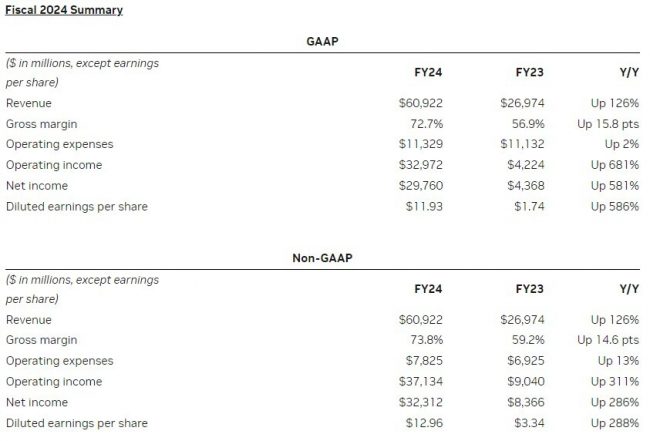Click the Up 14.6 pts margin change

[608, 340]
